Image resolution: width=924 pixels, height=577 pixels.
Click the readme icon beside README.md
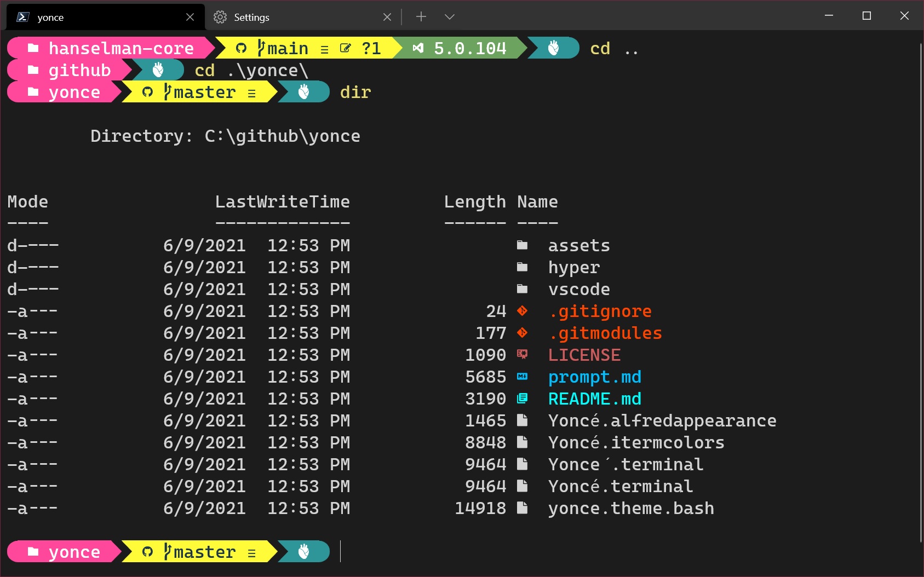point(522,399)
